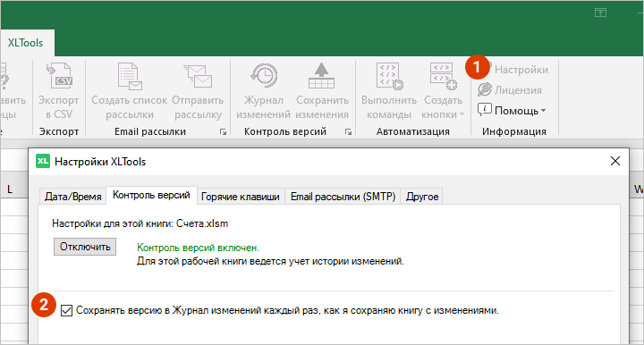The height and width of the screenshot is (345, 644).
Task: Expand Создать кнопки dropdown arrow
Action: [x=462, y=114]
